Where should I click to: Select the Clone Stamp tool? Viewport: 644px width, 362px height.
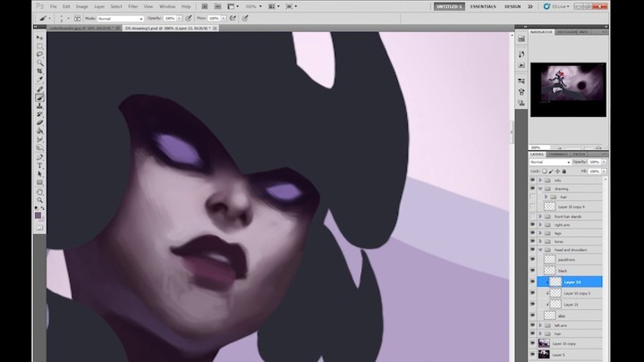point(40,105)
